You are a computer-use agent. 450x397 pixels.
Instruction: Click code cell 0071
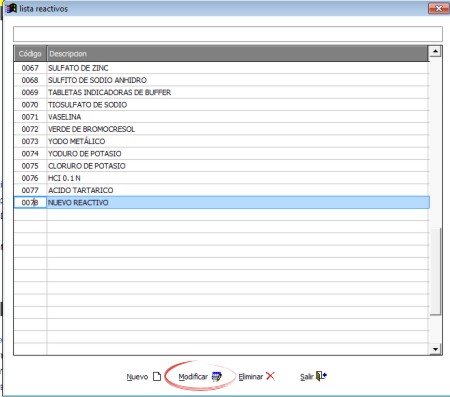pyautogui.click(x=30, y=117)
